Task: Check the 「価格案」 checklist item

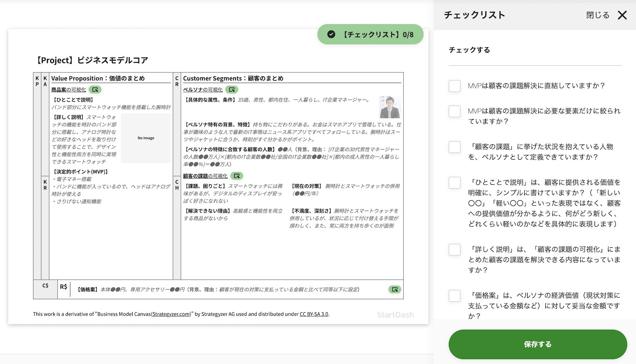Action: tap(454, 295)
